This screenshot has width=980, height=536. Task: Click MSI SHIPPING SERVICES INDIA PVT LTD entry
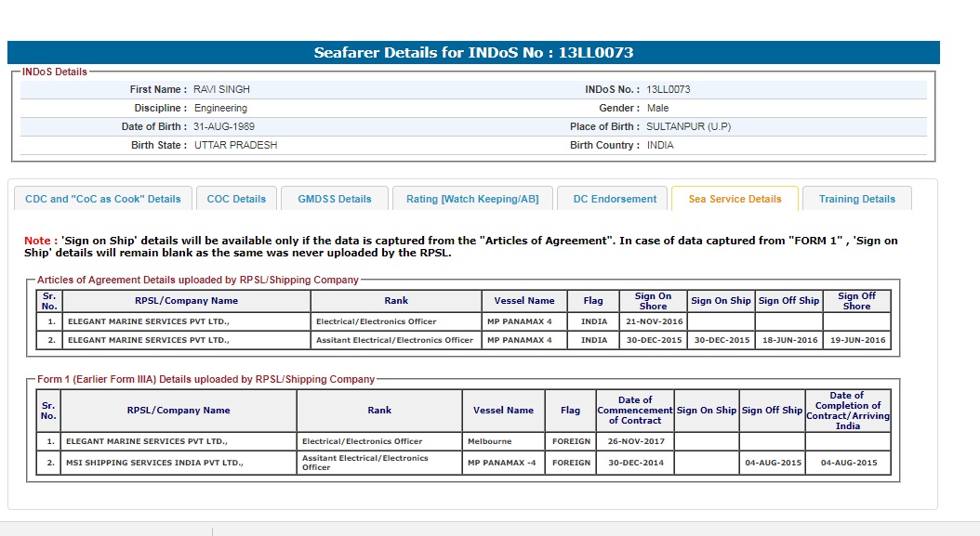point(154,463)
